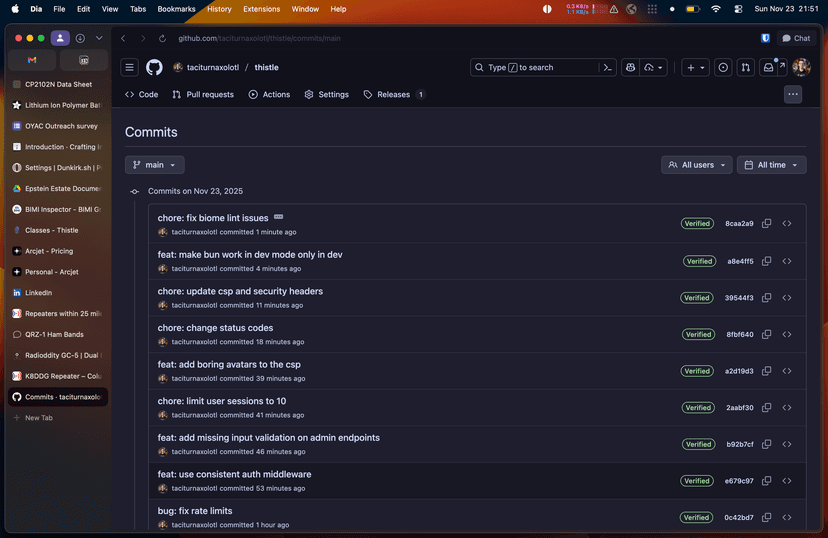
Task: Open the All users filter dropdown
Action: tap(696, 165)
